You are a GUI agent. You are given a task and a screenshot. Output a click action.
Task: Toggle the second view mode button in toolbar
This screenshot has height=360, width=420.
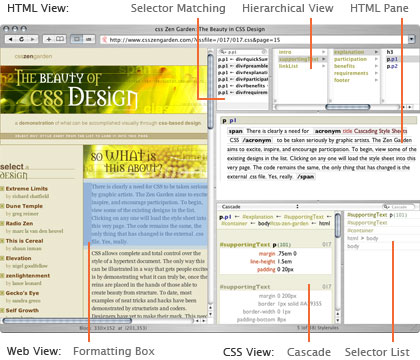[x=89, y=39]
